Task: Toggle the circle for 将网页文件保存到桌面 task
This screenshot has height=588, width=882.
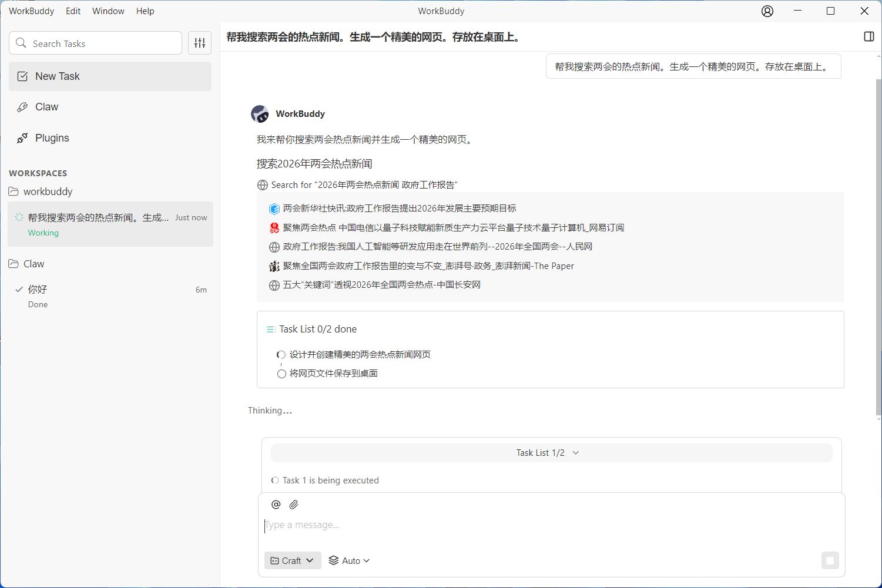Action: (x=281, y=374)
